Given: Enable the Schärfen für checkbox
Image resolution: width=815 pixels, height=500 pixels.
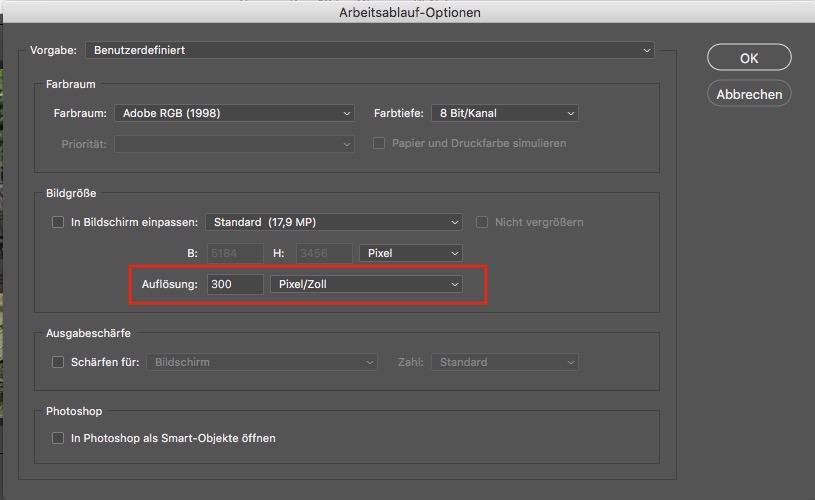Looking at the screenshot, I should click(58, 362).
